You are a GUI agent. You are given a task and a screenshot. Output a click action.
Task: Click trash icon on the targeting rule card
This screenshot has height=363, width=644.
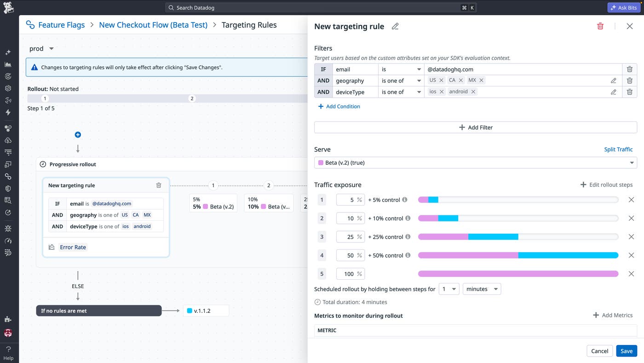(159, 185)
